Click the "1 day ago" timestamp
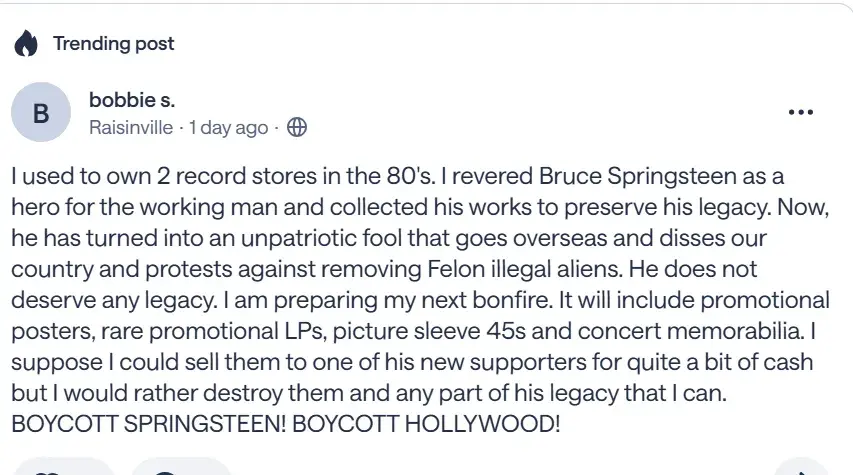 coord(228,128)
